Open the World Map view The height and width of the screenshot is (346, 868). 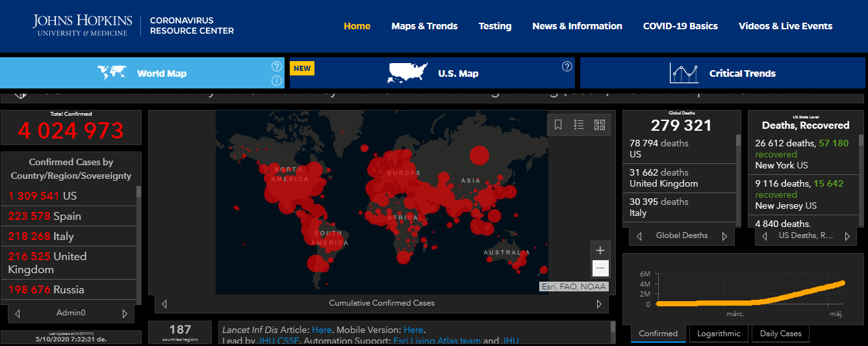pyautogui.click(x=142, y=73)
